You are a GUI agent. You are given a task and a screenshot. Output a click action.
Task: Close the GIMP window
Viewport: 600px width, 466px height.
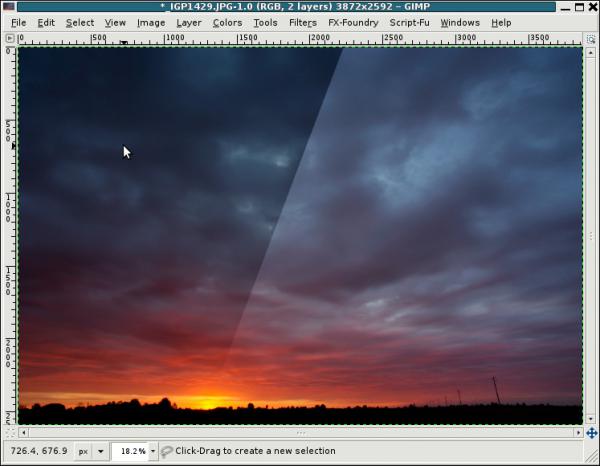pyautogui.click(x=592, y=7)
